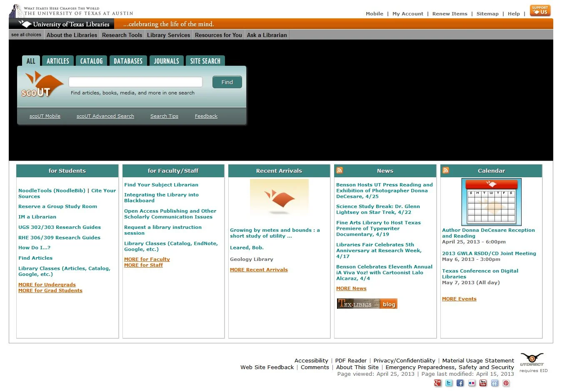Viewport: 562px width, 392px height.
Task: Click the UT Direct longhorn logo
Action: pos(532,360)
